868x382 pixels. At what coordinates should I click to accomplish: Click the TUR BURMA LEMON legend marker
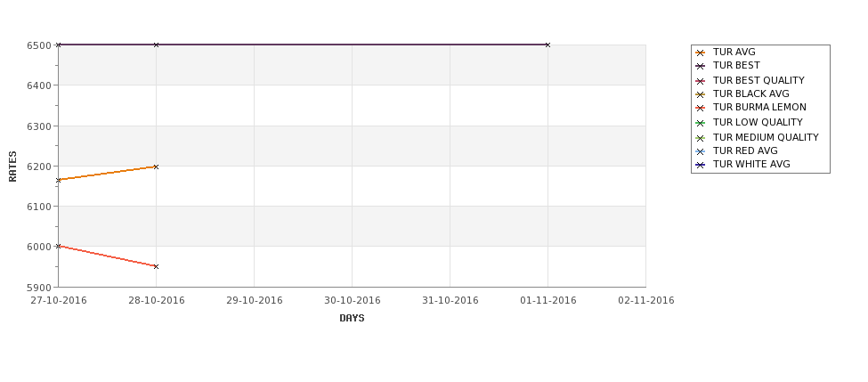[x=701, y=108]
